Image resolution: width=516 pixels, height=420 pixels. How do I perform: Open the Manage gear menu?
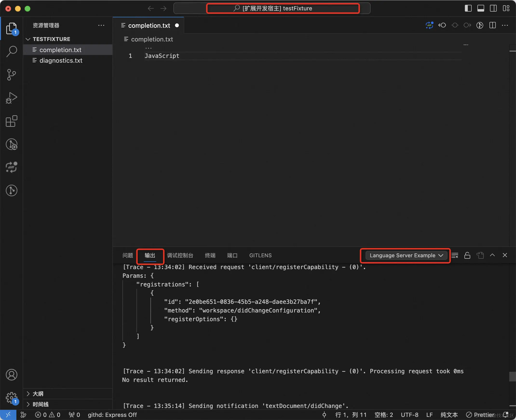11,398
